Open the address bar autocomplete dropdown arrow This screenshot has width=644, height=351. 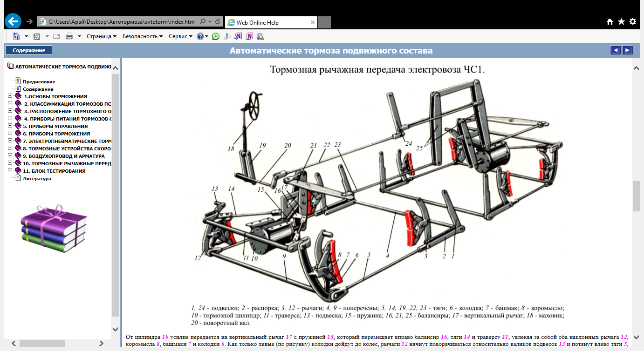click(x=210, y=21)
